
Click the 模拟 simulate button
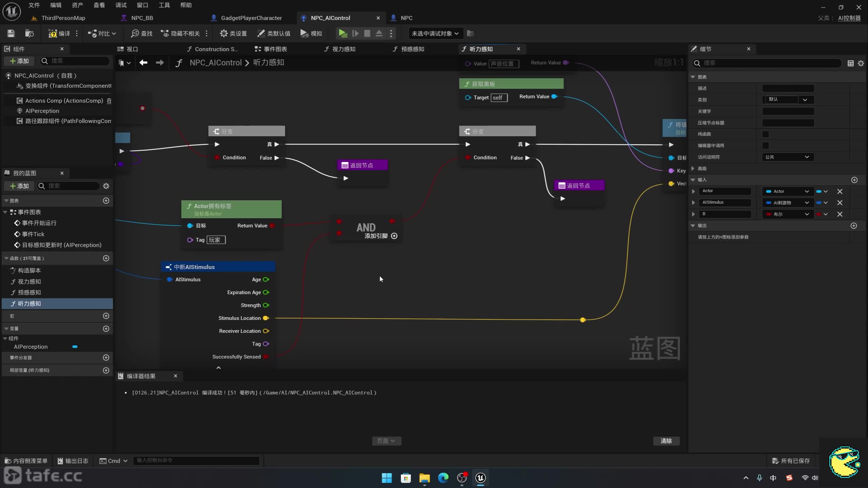tap(311, 33)
